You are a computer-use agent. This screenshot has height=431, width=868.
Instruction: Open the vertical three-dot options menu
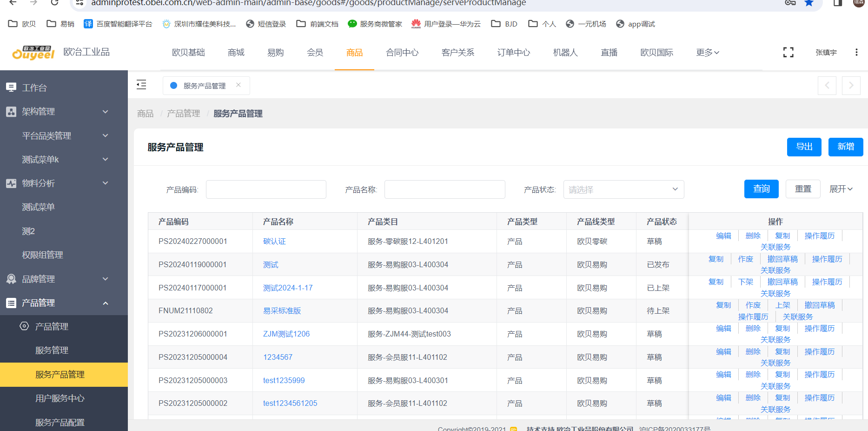click(856, 52)
